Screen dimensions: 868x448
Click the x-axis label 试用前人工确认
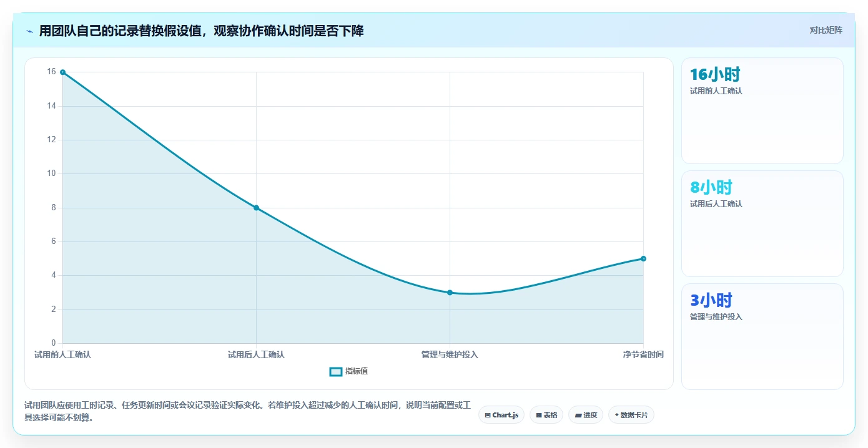click(x=62, y=354)
